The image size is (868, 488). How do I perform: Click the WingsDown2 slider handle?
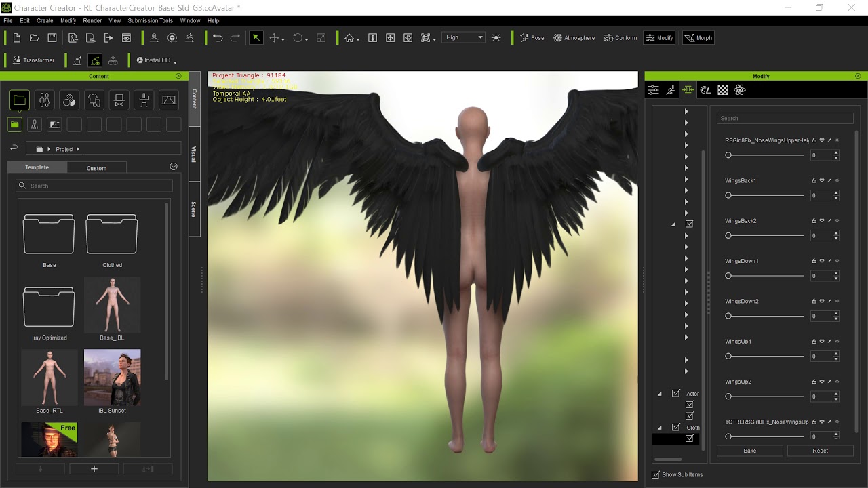728,316
